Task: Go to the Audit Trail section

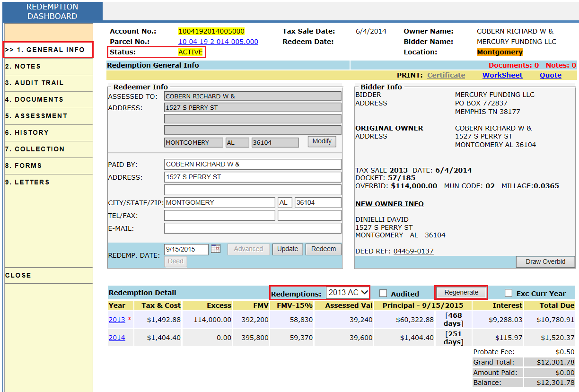Action: point(35,83)
